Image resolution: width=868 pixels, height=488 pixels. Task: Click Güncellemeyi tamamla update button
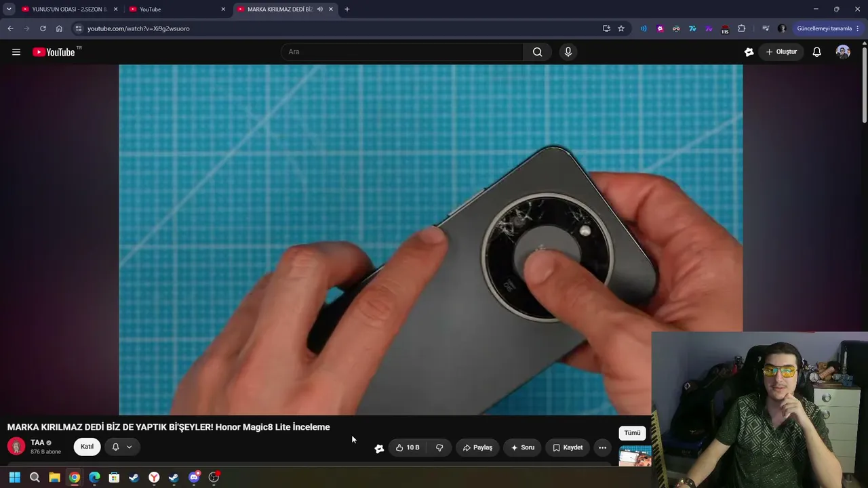coord(825,28)
